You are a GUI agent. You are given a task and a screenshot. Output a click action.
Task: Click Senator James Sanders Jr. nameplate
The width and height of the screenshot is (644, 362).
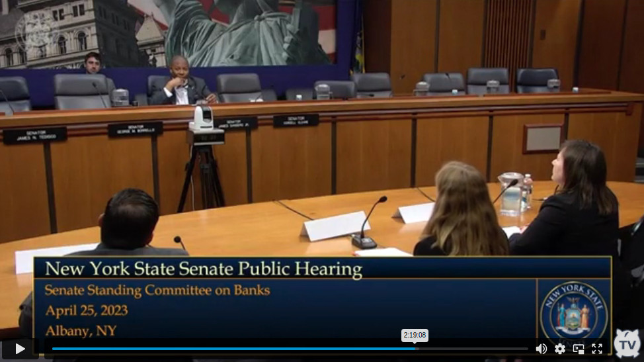(235, 124)
